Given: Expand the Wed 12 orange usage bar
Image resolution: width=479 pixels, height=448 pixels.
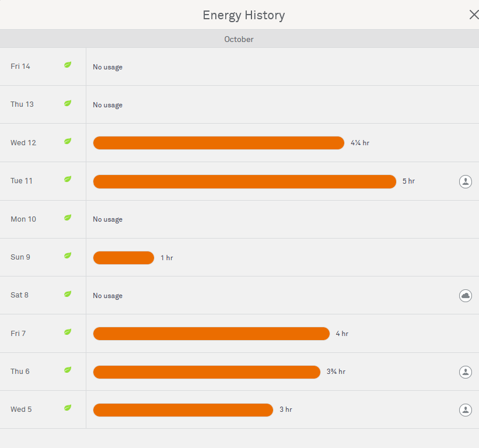Looking at the screenshot, I should point(218,143).
